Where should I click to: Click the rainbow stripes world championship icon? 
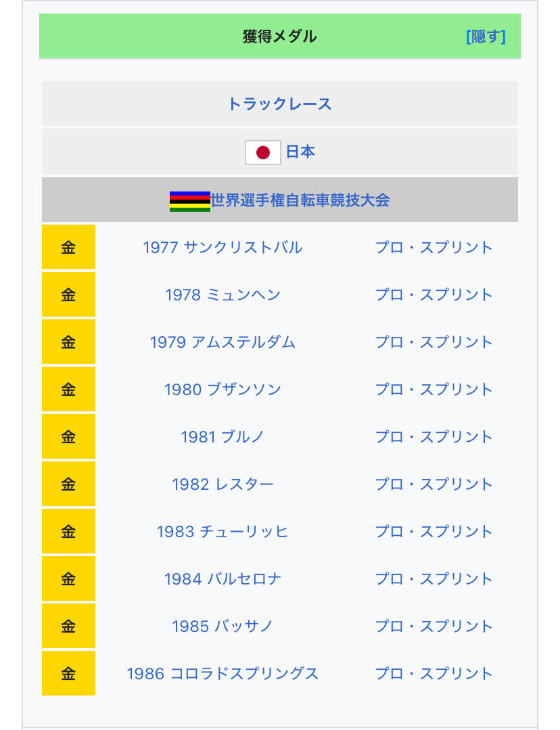(190, 201)
